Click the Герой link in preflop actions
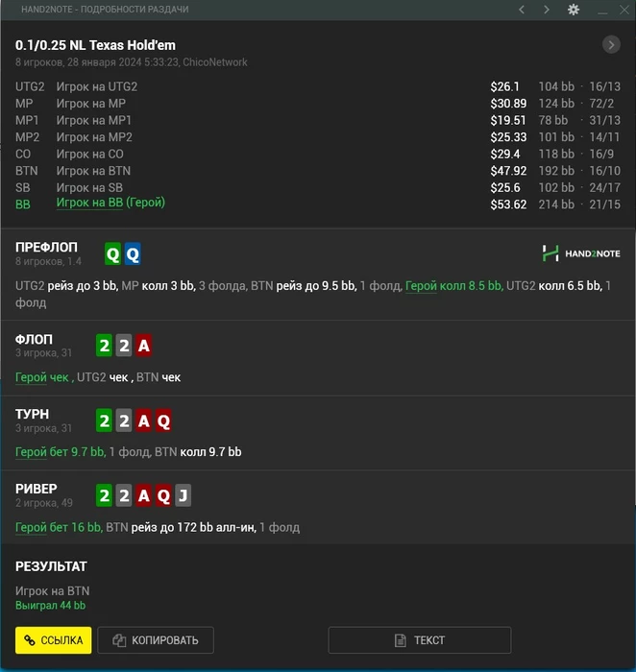This screenshot has width=636, height=672. click(421, 286)
